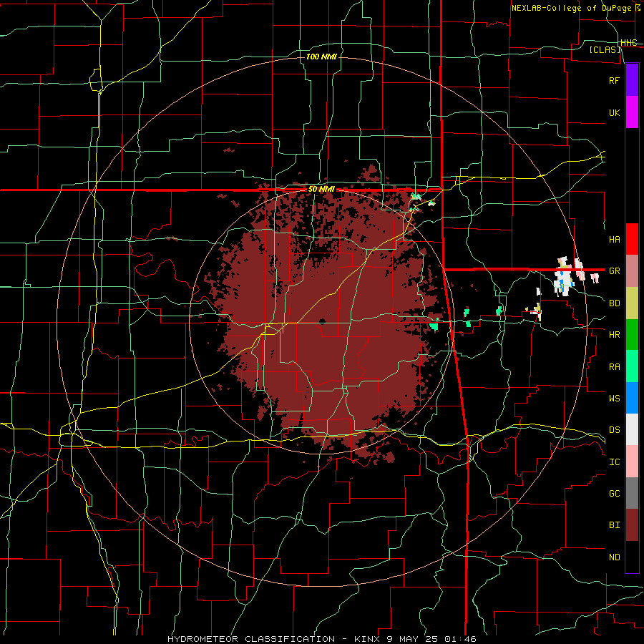The image size is (644, 644).
Task: Click the 'HYDROMETEOR CLASSIFICATION' caption text
Action: point(251,639)
